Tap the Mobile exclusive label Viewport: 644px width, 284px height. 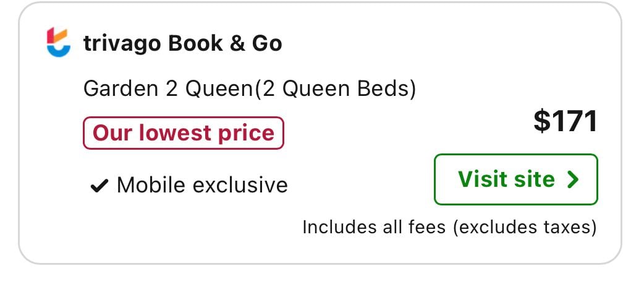[x=202, y=185]
